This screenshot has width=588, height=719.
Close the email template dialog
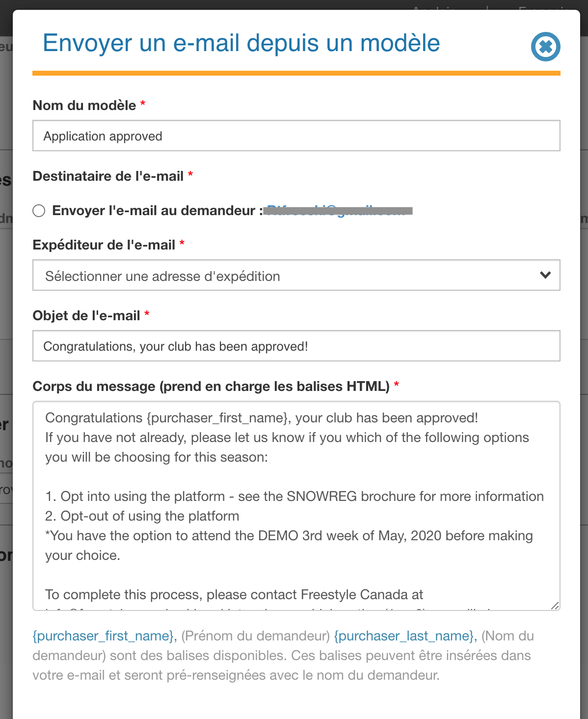545,47
